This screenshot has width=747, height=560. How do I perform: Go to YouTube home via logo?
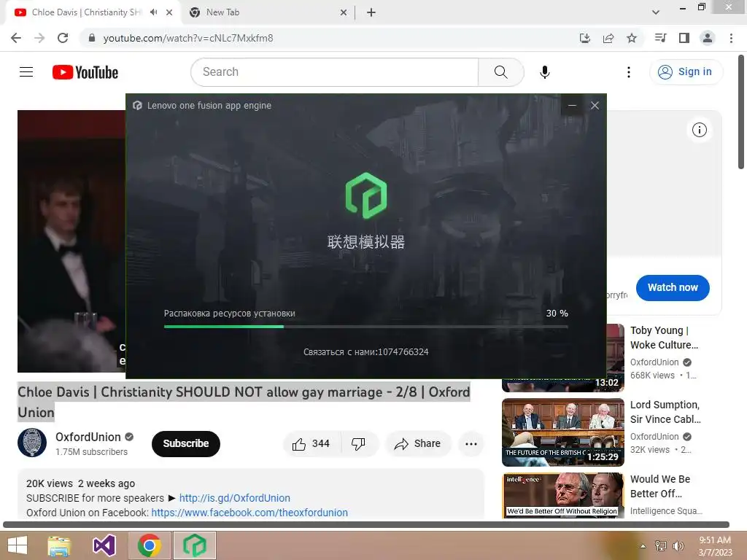pyautogui.click(x=85, y=72)
